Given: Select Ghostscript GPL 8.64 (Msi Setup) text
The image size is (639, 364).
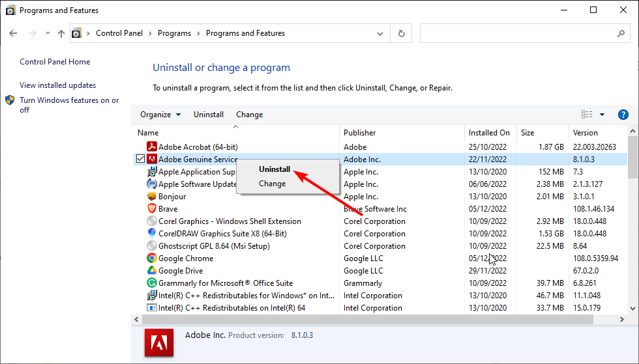Looking at the screenshot, I should 214,246.
